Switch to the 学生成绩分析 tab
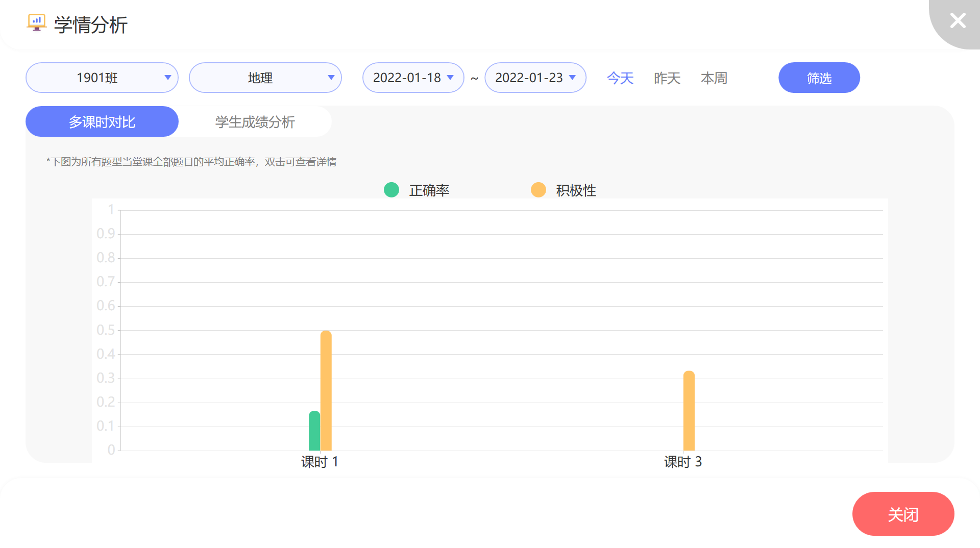Screen dimensions: 980x548 (255, 122)
